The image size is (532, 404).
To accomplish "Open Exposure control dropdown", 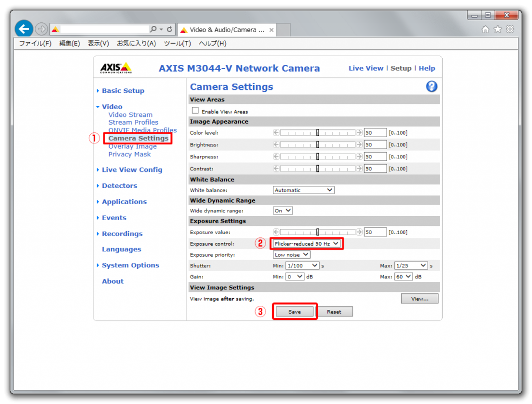I will tap(307, 244).
